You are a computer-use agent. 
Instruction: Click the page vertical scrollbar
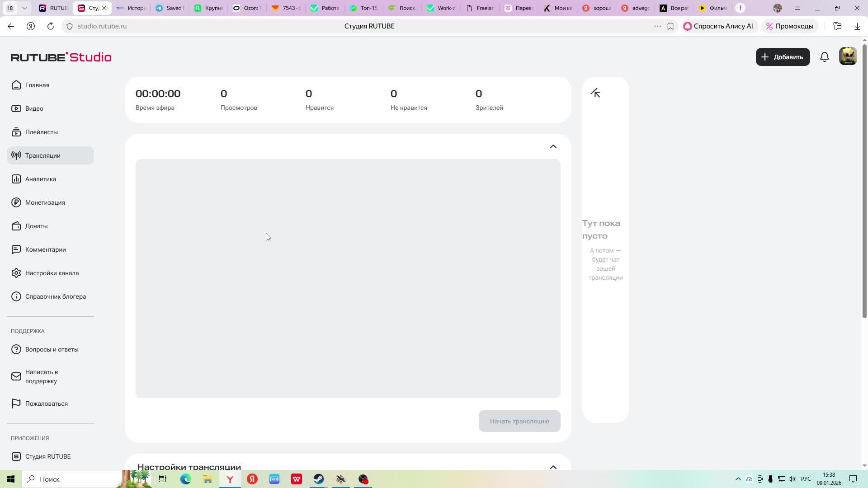[864, 181]
